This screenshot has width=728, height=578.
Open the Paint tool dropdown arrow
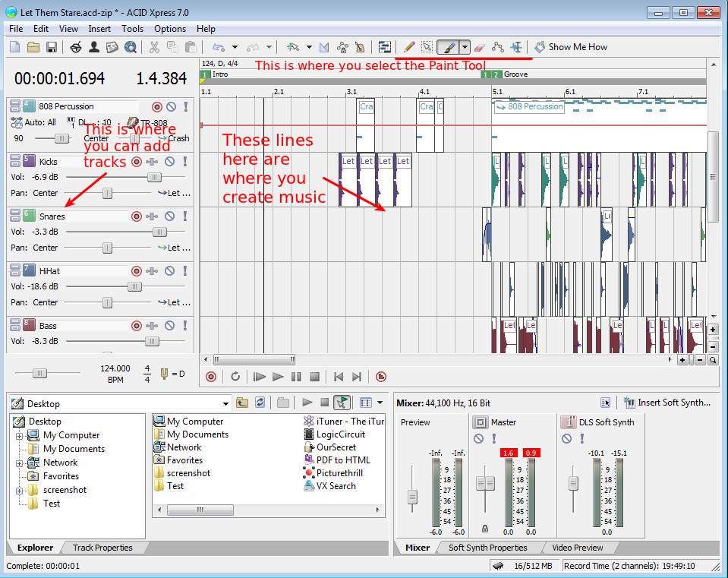465,47
